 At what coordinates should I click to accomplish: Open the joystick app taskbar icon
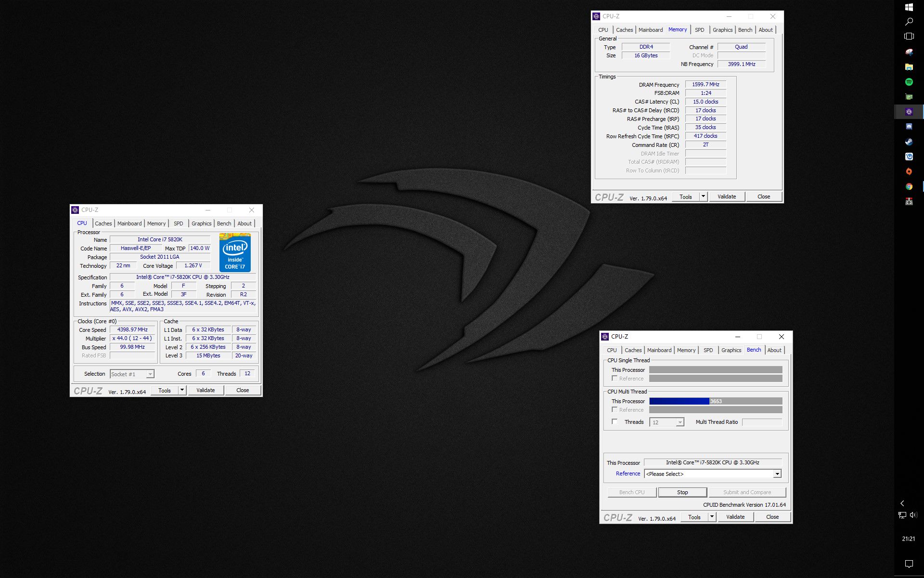click(909, 201)
